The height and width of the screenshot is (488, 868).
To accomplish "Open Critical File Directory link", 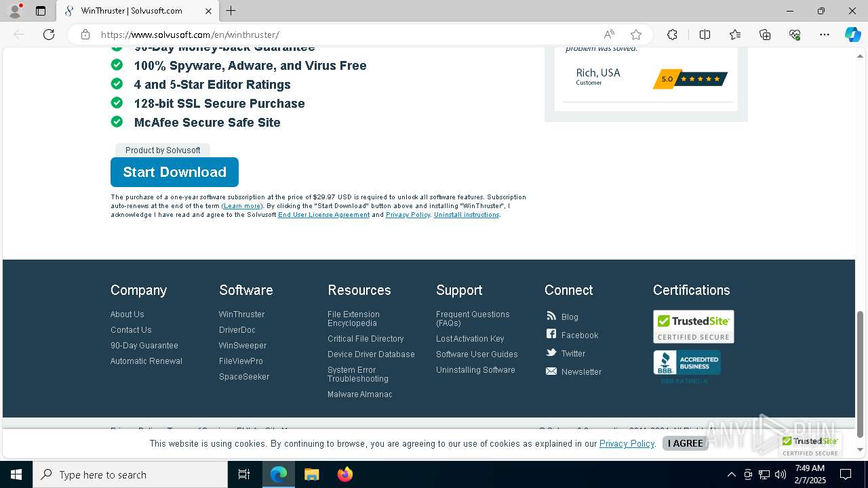I will click(x=366, y=339).
